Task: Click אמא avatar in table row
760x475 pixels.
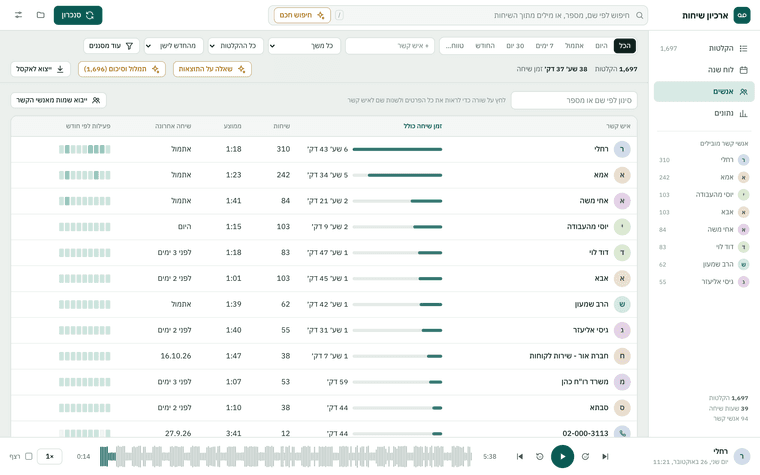Action: coord(622,175)
